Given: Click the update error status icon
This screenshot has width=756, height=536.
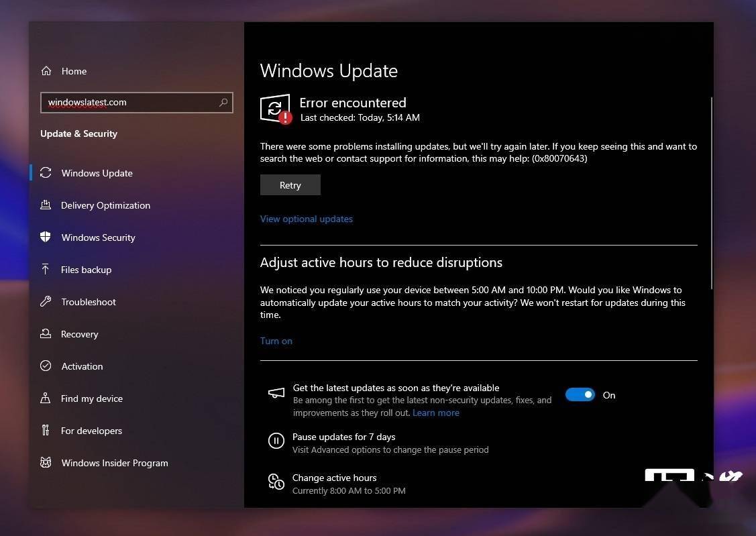Looking at the screenshot, I should (x=276, y=109).
